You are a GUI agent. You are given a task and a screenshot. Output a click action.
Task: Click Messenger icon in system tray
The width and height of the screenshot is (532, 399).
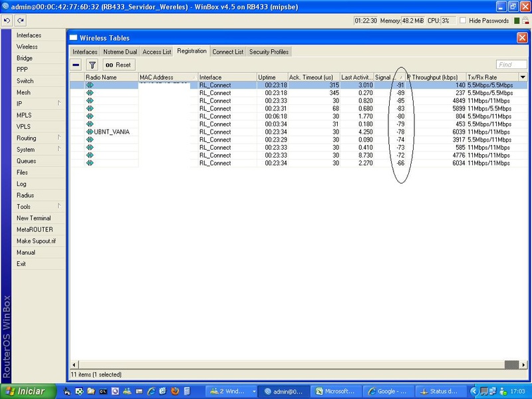tap(503, 391)
